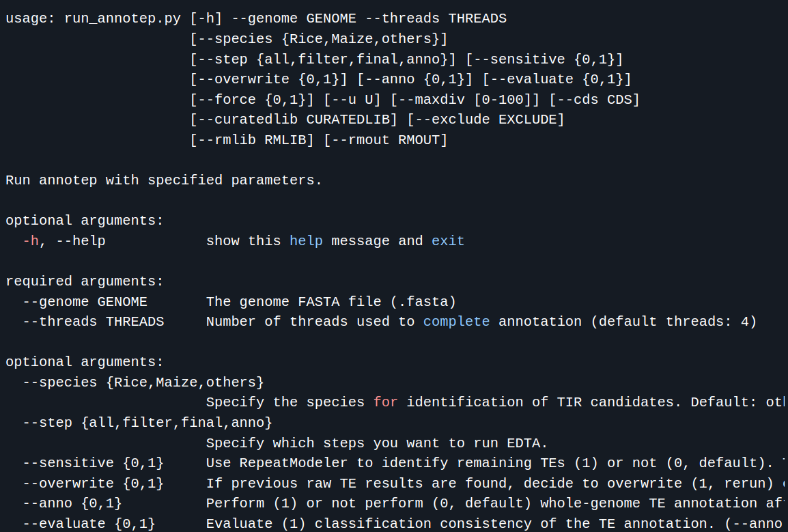Click "[--rmlib RMLIB]" in the usage block
This screenshot has height=532, width=788.
pyautogui.click(x=252, y=140)
